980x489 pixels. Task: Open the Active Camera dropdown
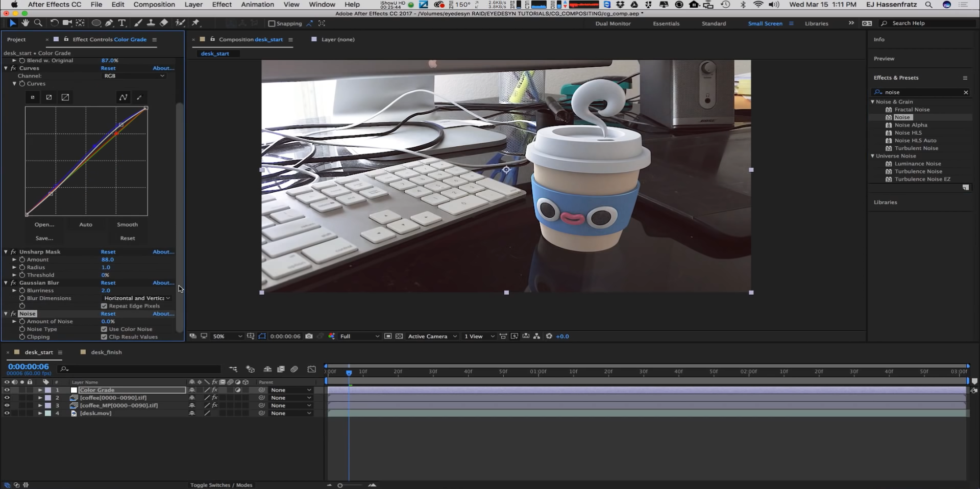[432, 337]
